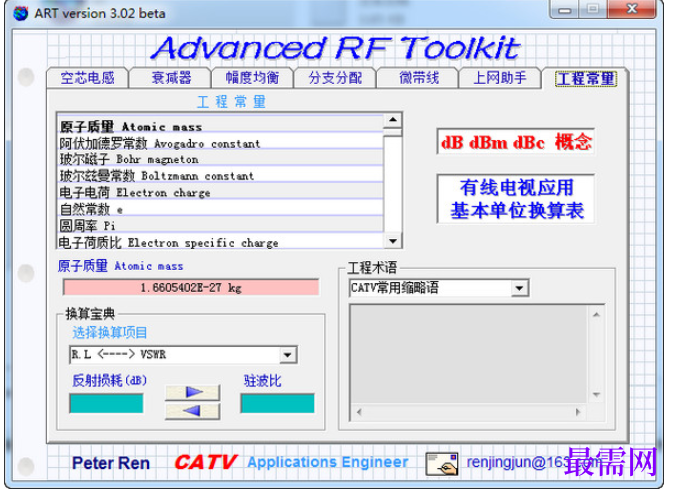This screenshot has width=676, height=493.
Task: Switch to the 上网助手 tab
Action: point(500,78)
